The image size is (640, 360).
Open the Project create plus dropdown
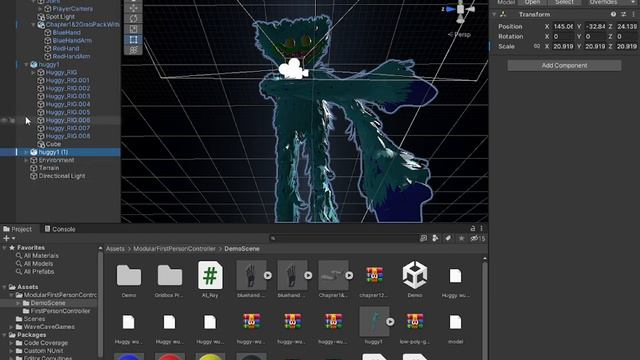click(9, 238)
